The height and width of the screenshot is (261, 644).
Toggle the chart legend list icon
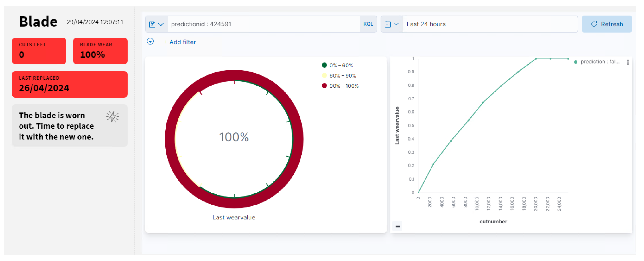point(397,226)
